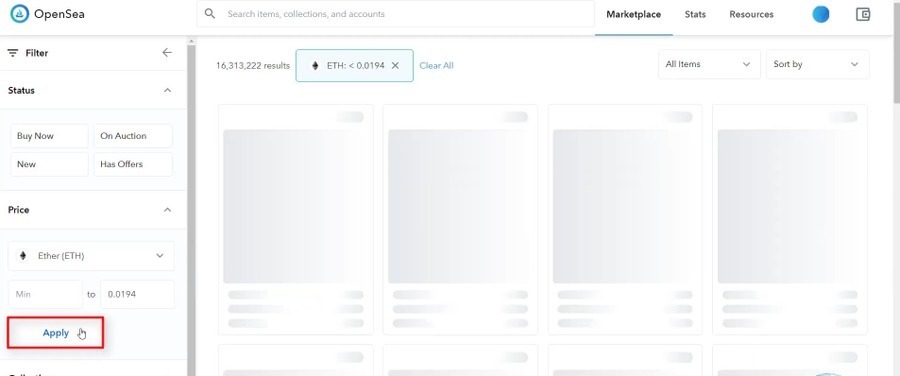
Task: Toggle the New status filter
Action: (49, 164)
